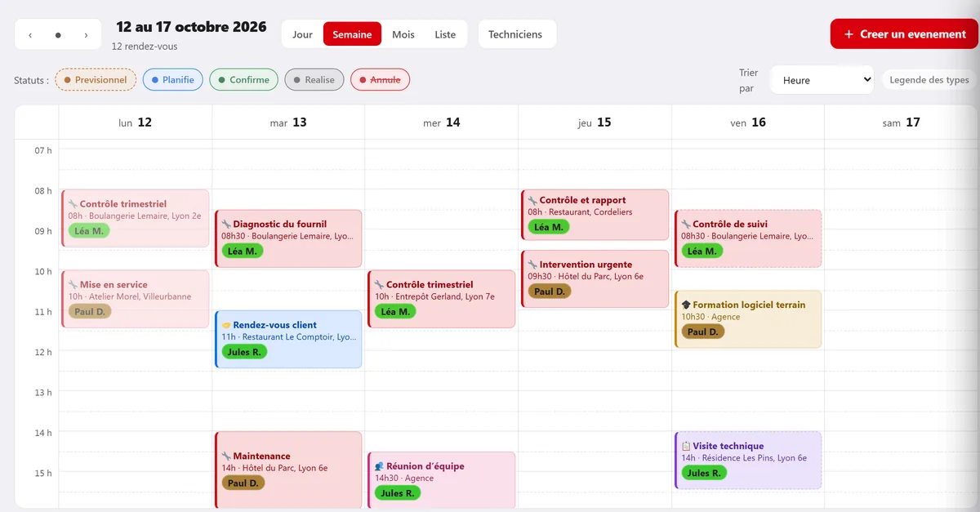Open the Visite technique event

coord(748,460)
